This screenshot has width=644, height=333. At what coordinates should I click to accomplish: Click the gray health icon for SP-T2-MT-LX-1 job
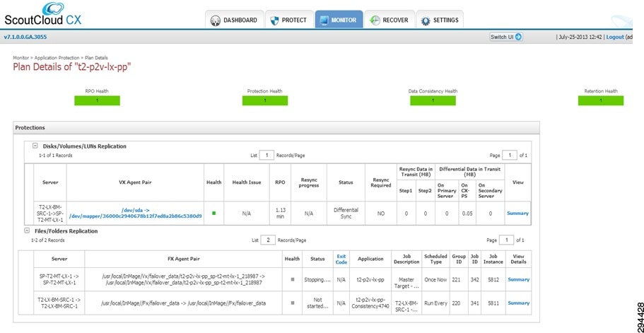(x=293, y=279)
